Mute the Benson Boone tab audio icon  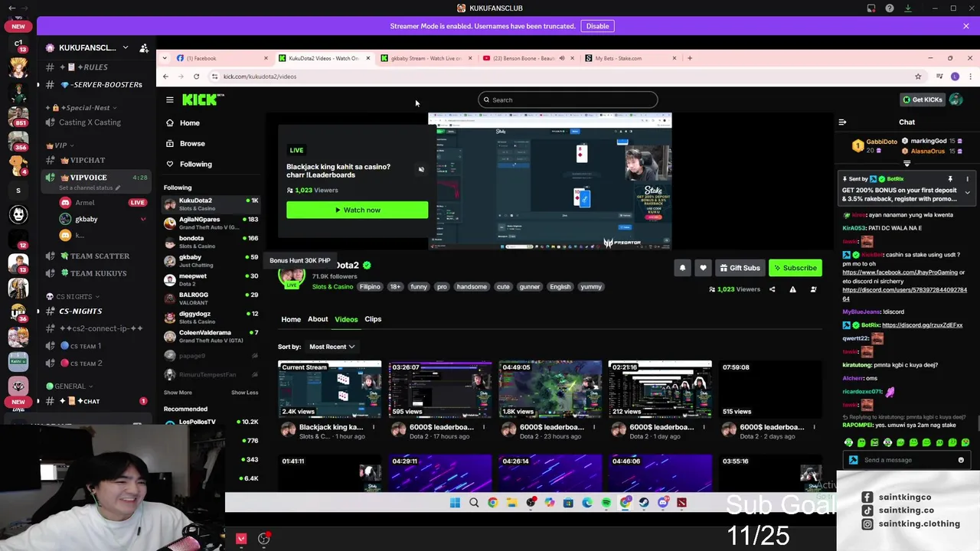pyautogui.click(x=561, y=58)
